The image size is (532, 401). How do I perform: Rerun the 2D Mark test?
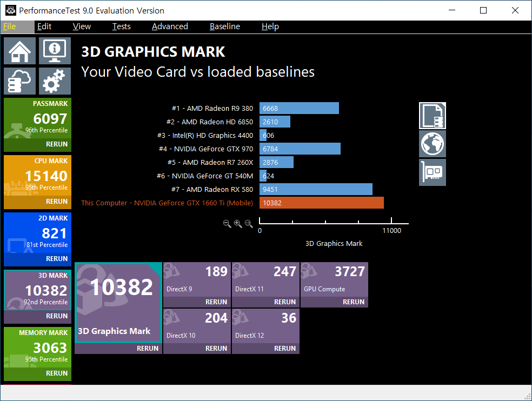[38, 259]
